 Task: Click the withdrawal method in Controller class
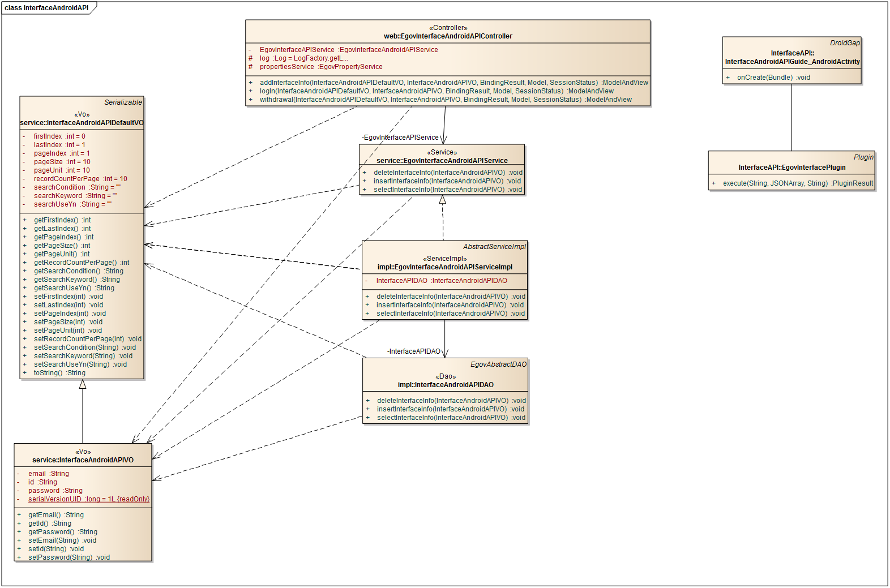pos(445,100)
